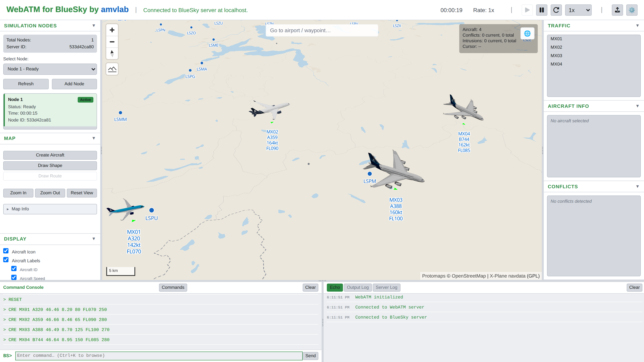This screenshot has height=362, width=644.
Task: Toggle terrain mountain icon on map
Action: [112, 69]
